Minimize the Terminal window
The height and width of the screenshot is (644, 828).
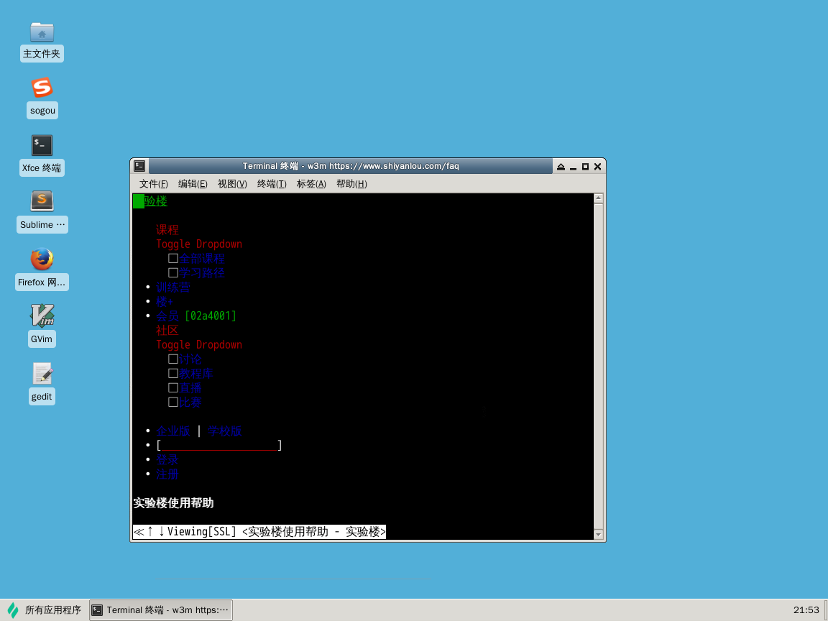[573, 166]
